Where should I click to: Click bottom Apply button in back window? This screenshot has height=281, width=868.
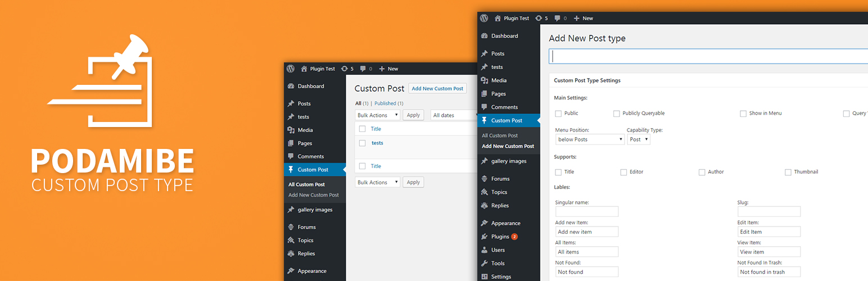pos(413,182)
